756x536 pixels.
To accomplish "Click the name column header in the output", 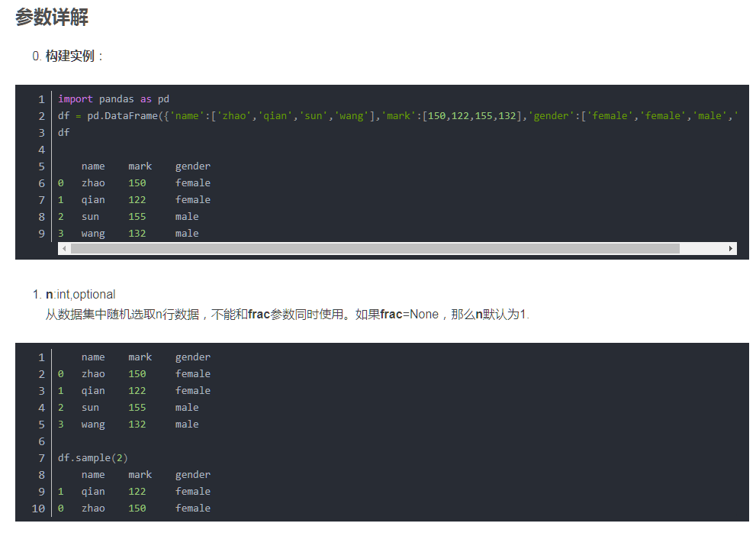I will click(93, 166).
